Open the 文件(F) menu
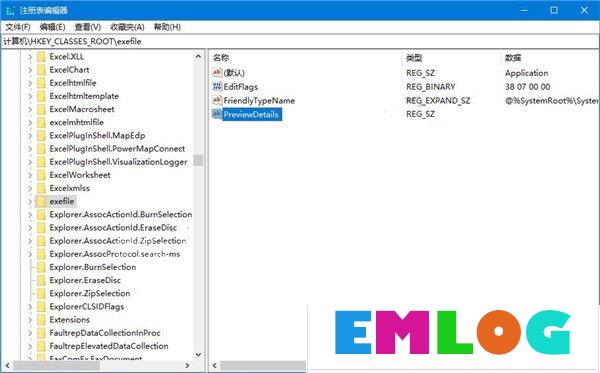 pyautogui.click(x=18, y=27)
